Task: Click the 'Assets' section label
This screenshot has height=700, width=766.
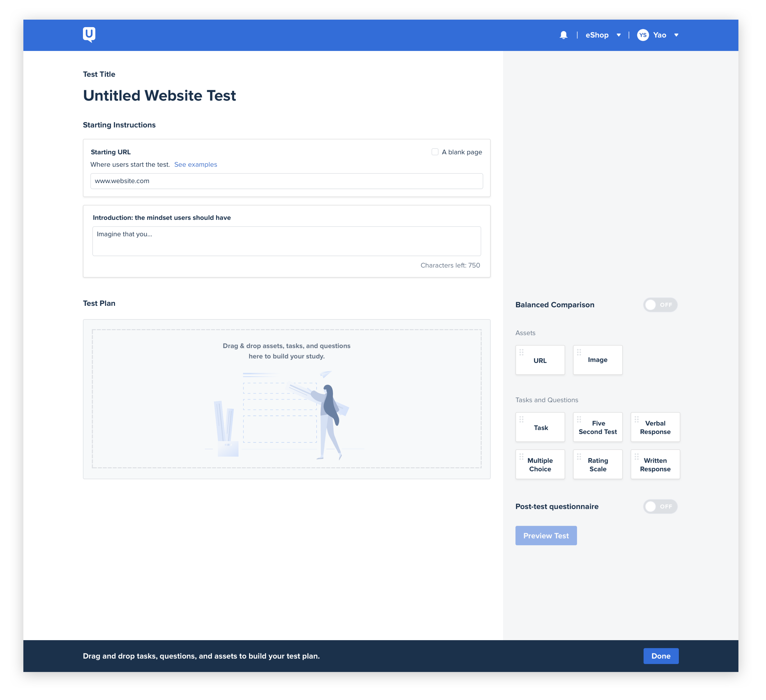Action: pyautogui.click(x=525, y=333)
